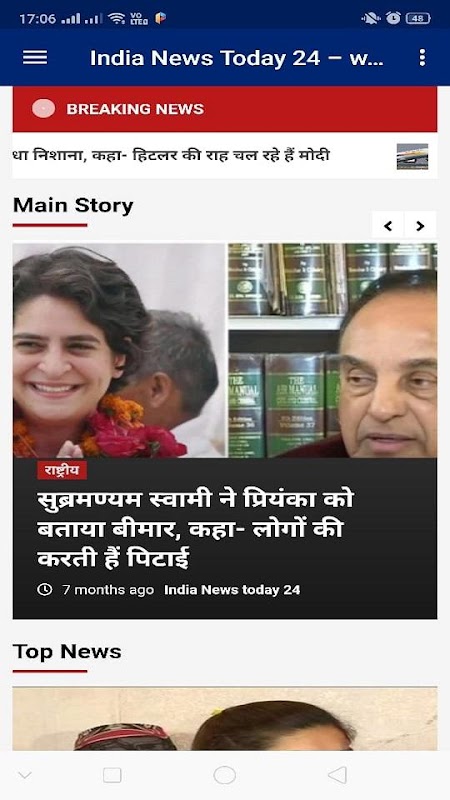The image size is (450, 800).
Task: Advance to next main story arrow
Action: 420,225
